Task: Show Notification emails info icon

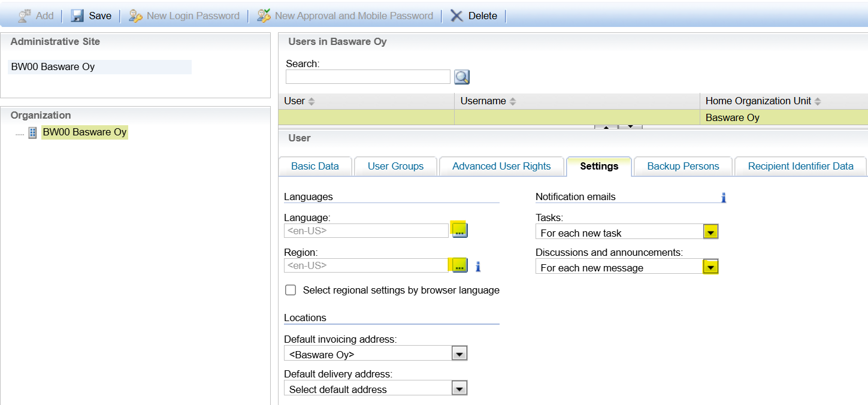Action: [x=723, y=197]
